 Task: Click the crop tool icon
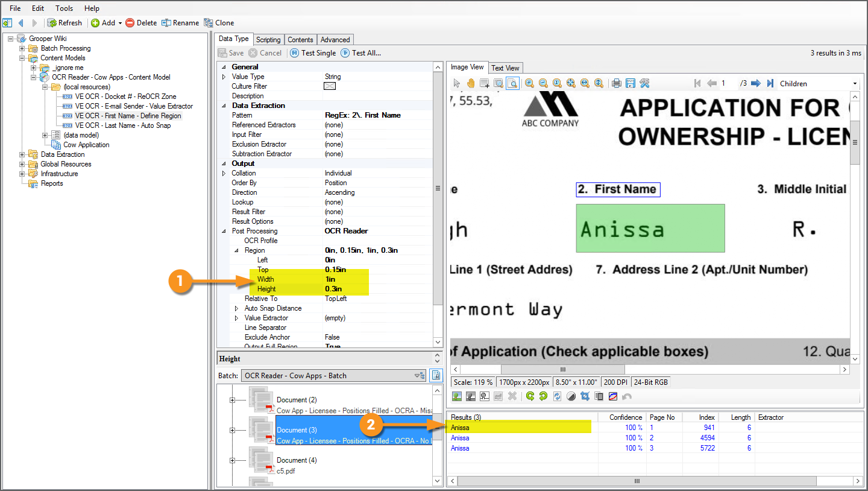click(x=585, y=396)
